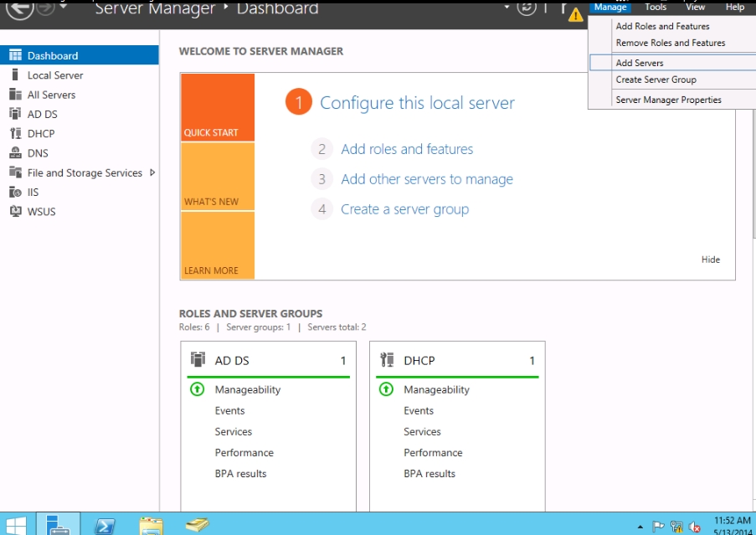Click Server Manager taskbar icon
This screenshot has width=756, height=535.
coord(59,524)
